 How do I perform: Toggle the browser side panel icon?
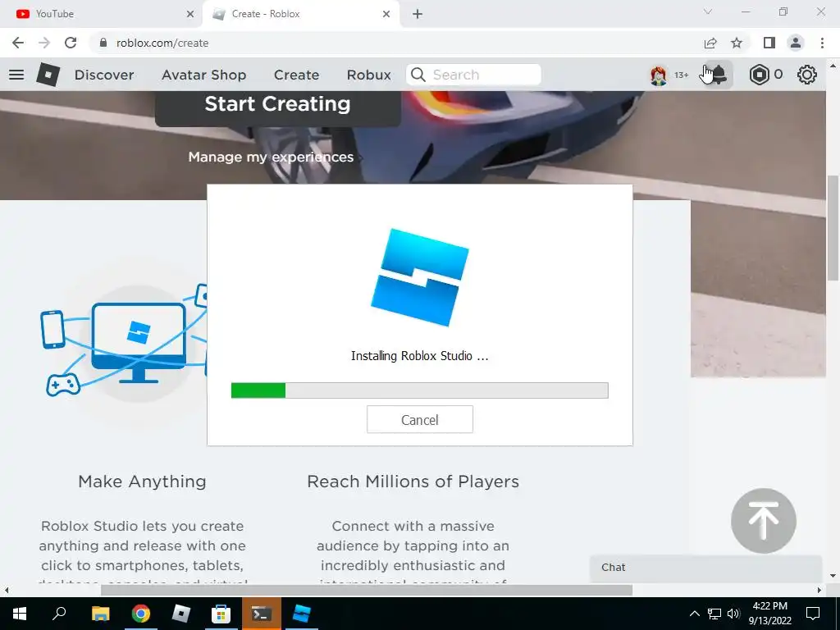click(769, 43)
